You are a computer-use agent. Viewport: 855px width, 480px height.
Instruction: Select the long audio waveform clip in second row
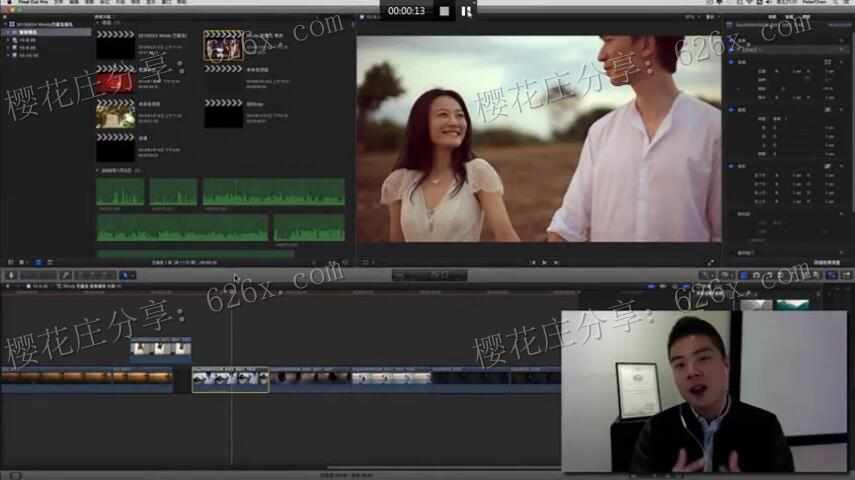click(x=182, y=227)
